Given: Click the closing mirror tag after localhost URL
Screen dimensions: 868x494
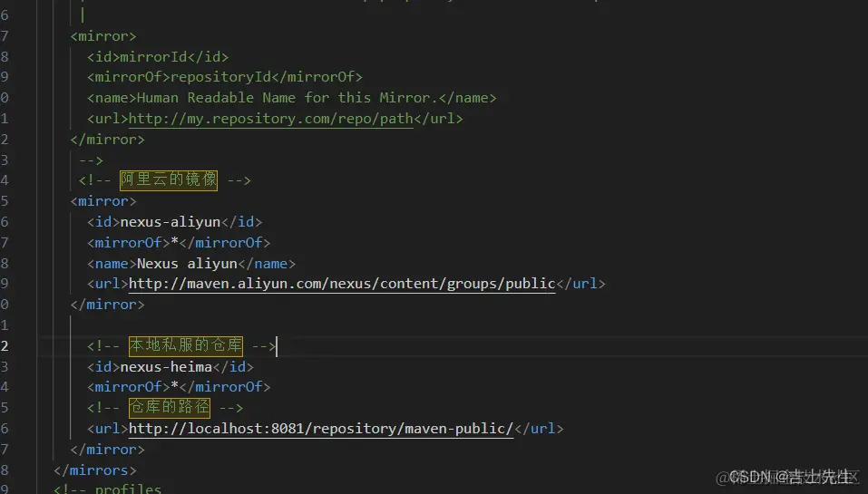Looking at the screenshot, I should (x=107, y=450).
